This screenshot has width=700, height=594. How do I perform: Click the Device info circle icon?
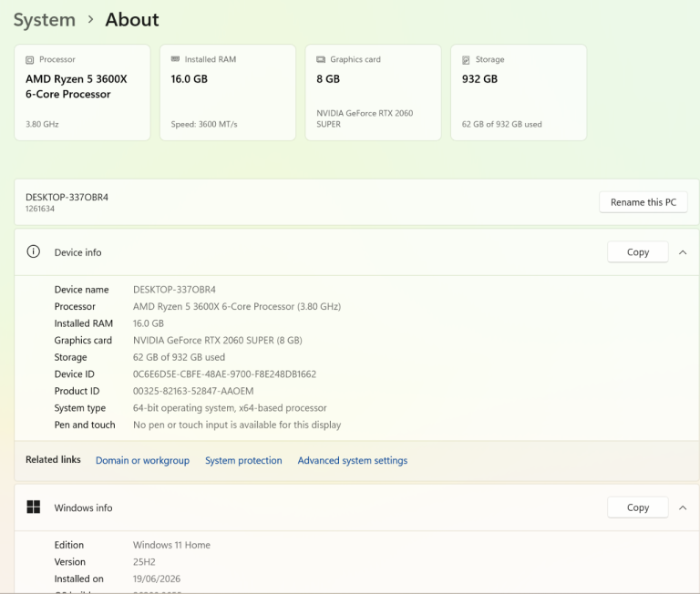point(34,251)
